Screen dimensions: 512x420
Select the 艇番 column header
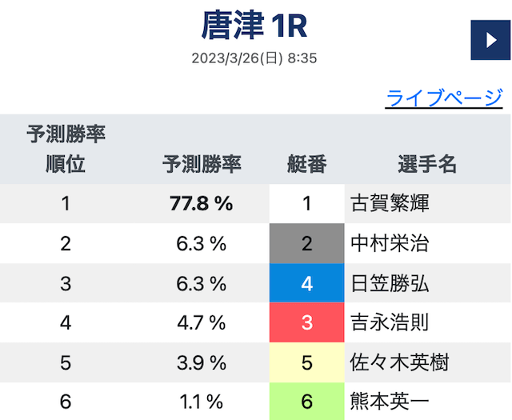click(307, 164)
